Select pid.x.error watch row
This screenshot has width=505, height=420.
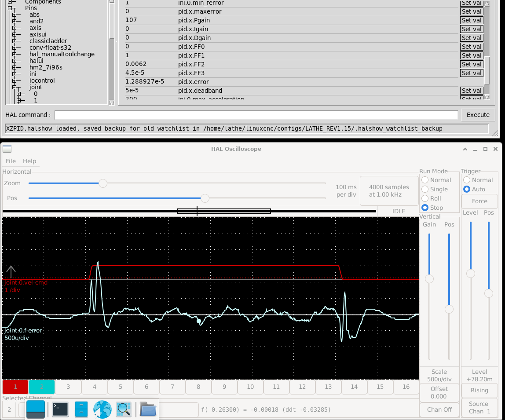point(292,82)
